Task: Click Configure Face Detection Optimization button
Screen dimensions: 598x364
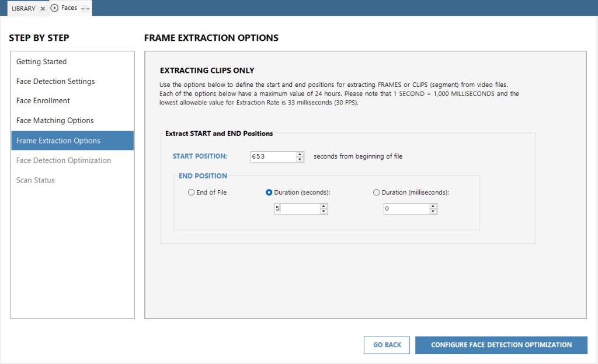Action: (501, 345)
